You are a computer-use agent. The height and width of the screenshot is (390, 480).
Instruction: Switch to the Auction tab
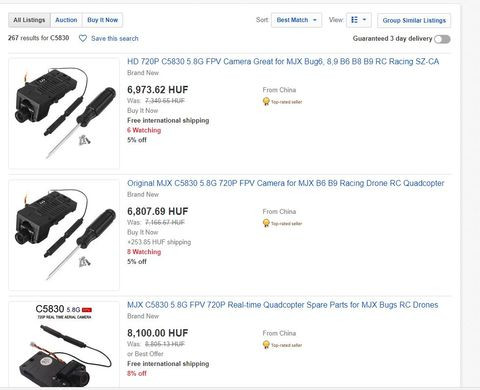tap(66, 20)
